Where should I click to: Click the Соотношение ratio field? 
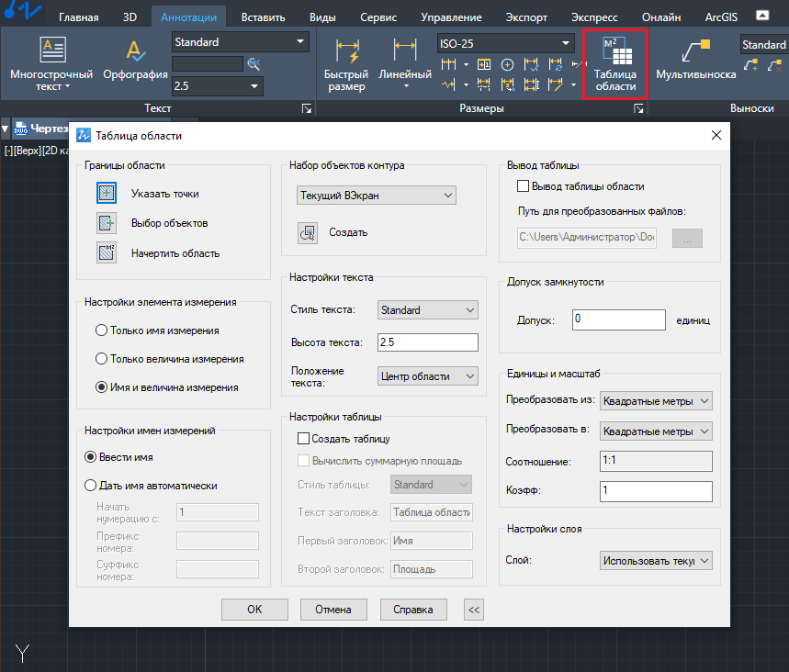pyautogui.click(x=656, y=461)
